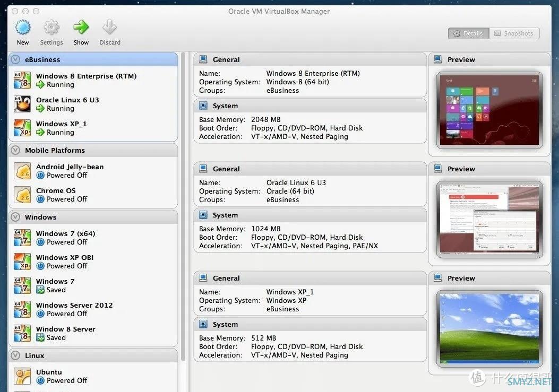Screen dimensions: 559x392
Task: Collapse the Windows group
Action: pos(15,217)
